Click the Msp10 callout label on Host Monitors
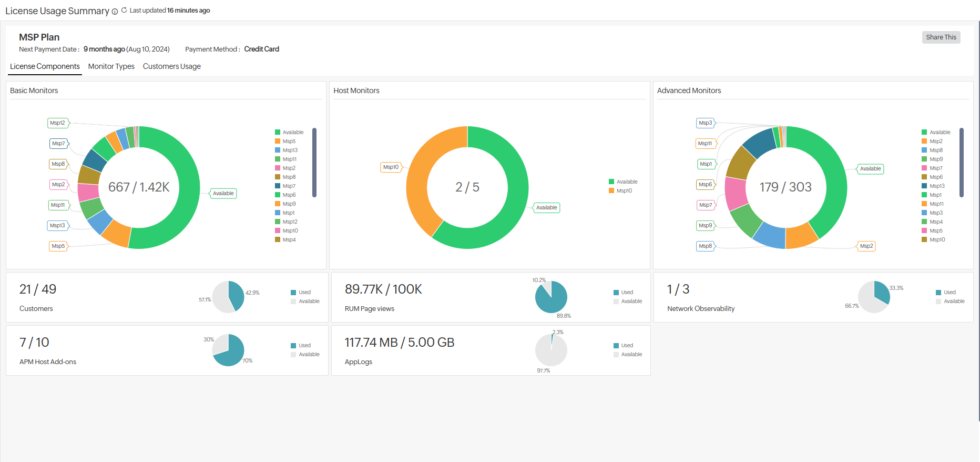 tap(391, 167)
